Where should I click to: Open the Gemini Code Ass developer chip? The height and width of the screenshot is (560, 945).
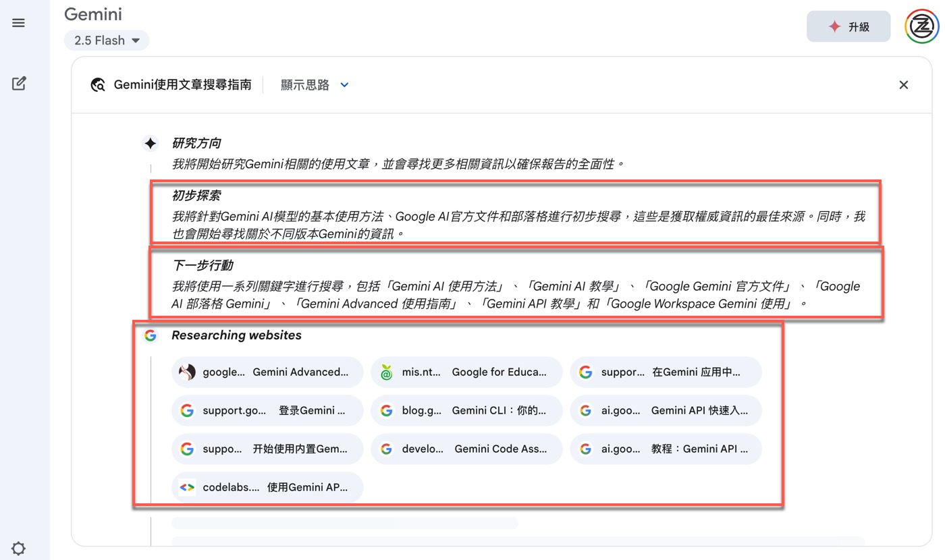[466, 449]
